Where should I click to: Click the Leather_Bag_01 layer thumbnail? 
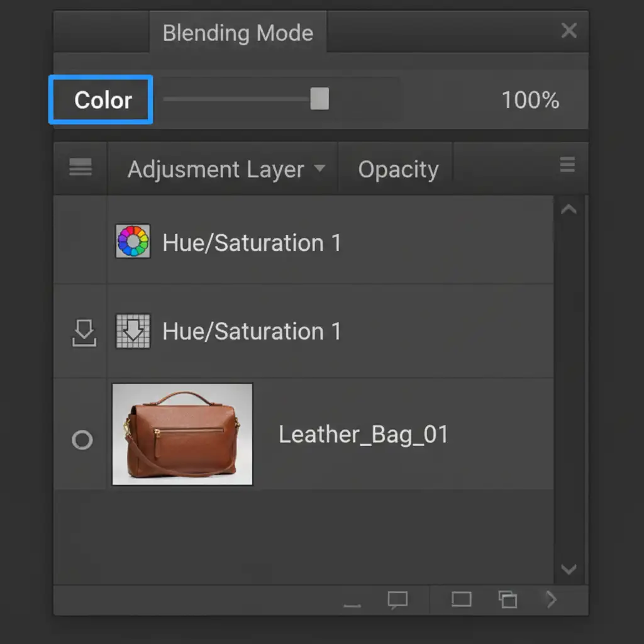coord(182,435)
